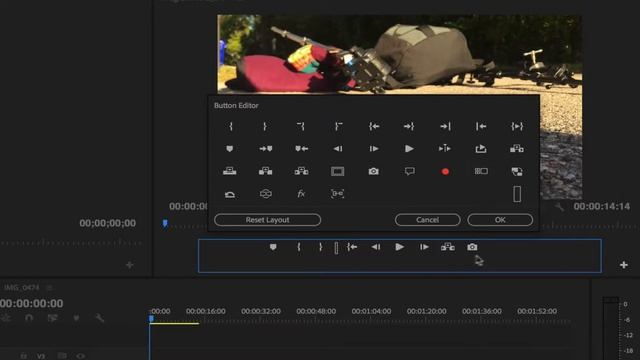Image resolution: width=640 pixels, height=360 pixels.
Task: Choose the Go to In icon in Button Editor
Action: pos(374,127)
